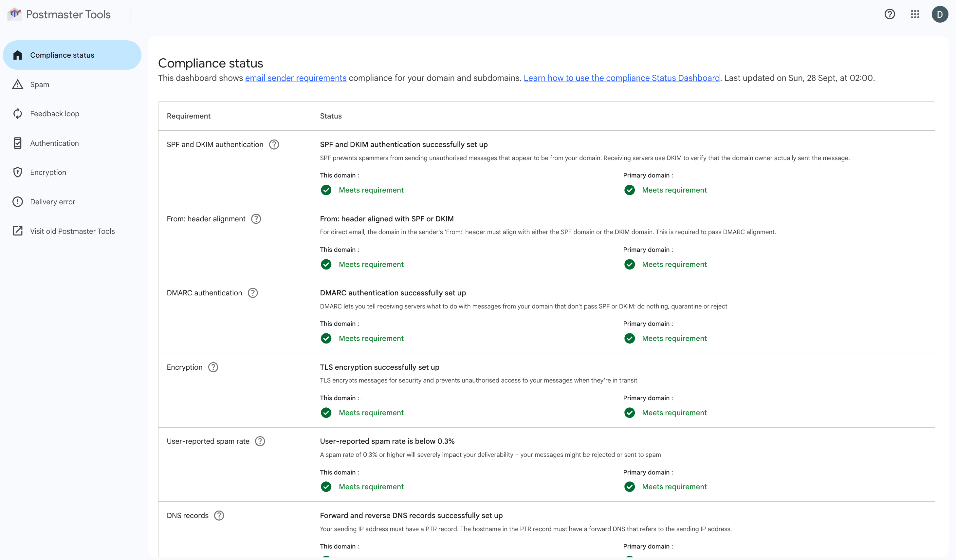Screen dimensions: 956x560
Task: Open Learn how to use compliance dashboard link
Action: pyautogui.click(x=621, y=78)
